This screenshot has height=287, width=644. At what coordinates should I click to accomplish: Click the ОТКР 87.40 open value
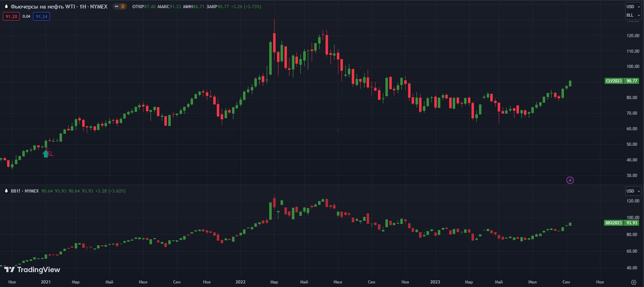tap(144, 6)
